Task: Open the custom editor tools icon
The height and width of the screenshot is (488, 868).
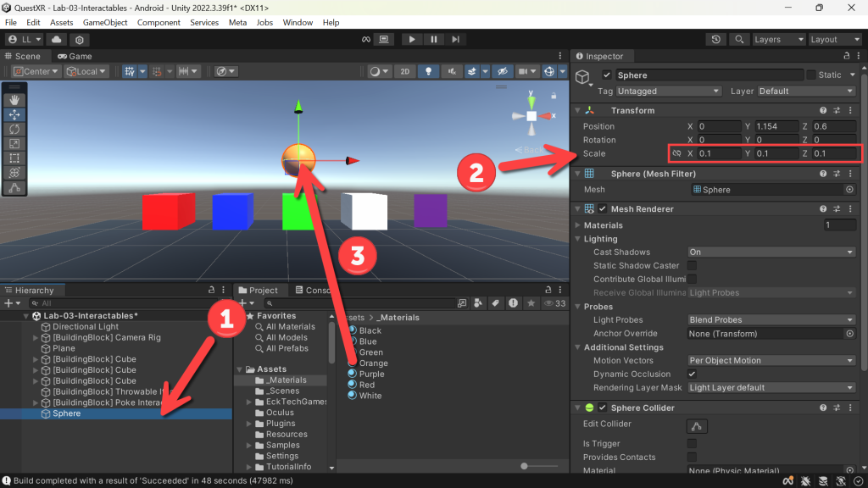Action: tap(14, 187)
